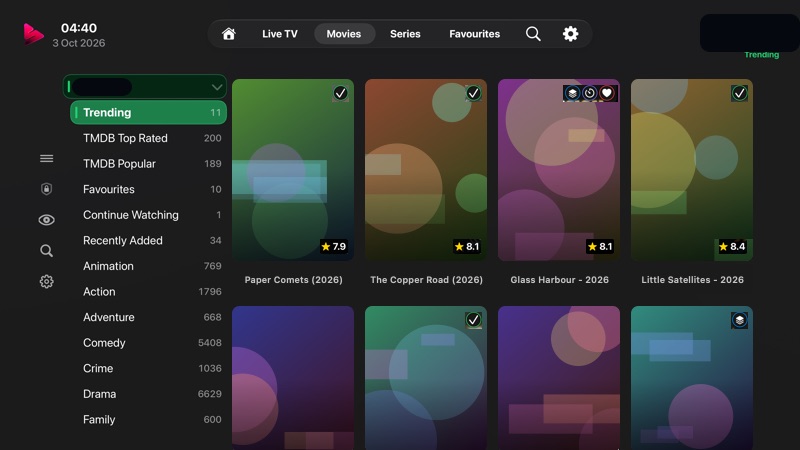The width and height of the screenshot is (800, 450).
Task: Click the history clock icon on Glass Harbour
Action: tap(589, 93)
